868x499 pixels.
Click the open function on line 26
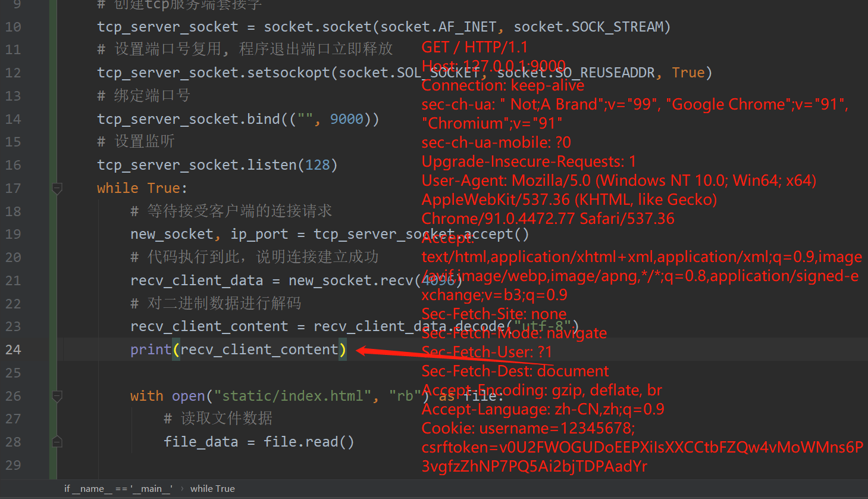(189, 396)
